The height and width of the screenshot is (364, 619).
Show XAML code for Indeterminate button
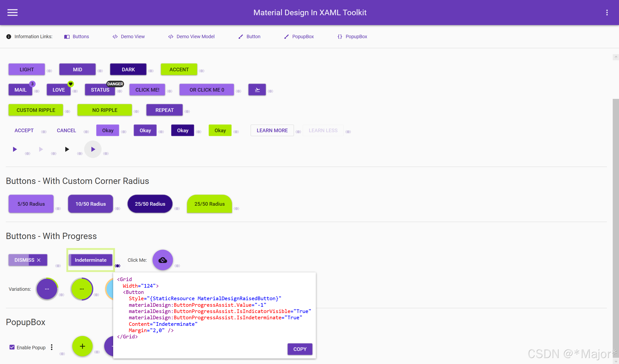118,266
